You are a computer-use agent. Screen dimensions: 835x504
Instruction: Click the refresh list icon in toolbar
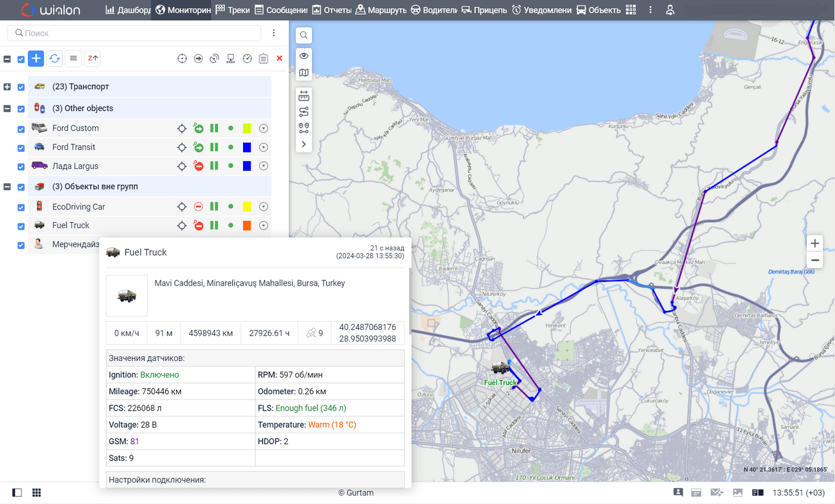tap(55, 59)
